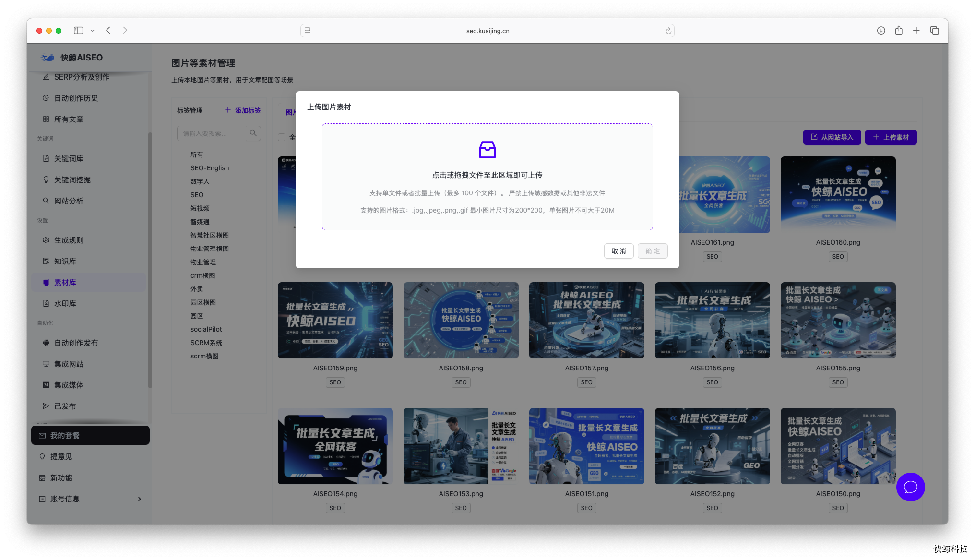Screen dimensions: 975x560
Task: Go back with Safari back arrow
Action: point(108,30)
